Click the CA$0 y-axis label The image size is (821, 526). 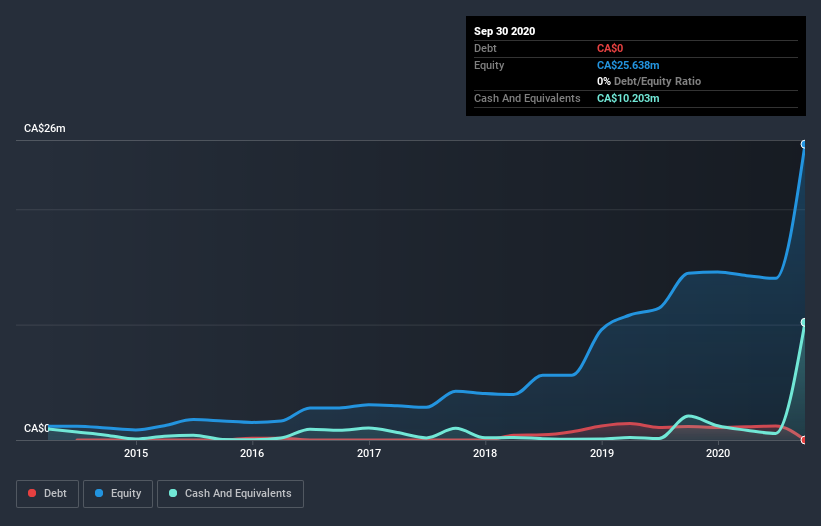pos(37,428)
